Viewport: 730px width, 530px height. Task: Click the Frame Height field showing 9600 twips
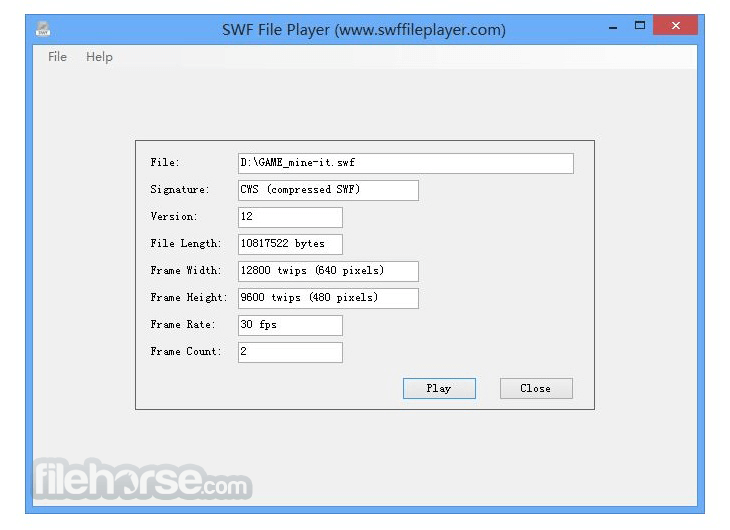(328, 299)
